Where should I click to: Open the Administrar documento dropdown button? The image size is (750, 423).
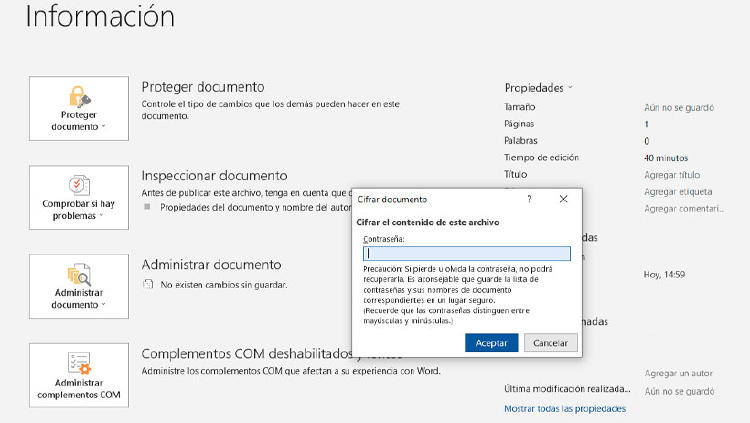point(79,299)
